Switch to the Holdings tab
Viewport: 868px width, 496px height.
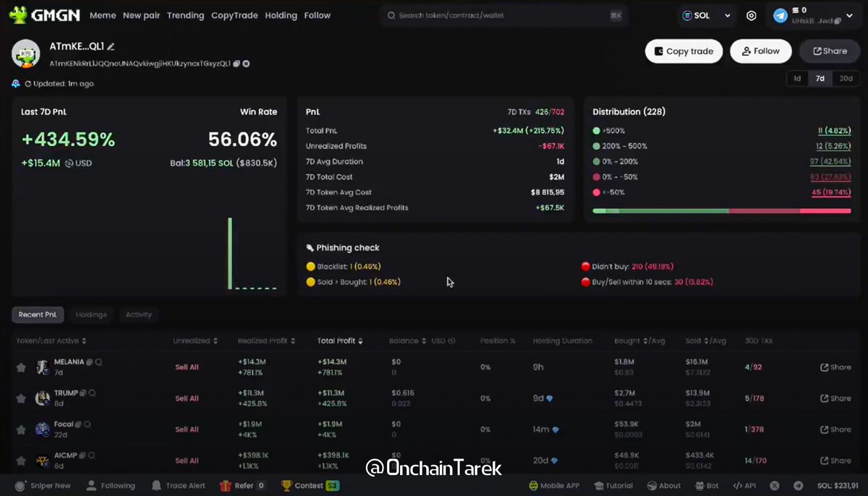point(91,315)
